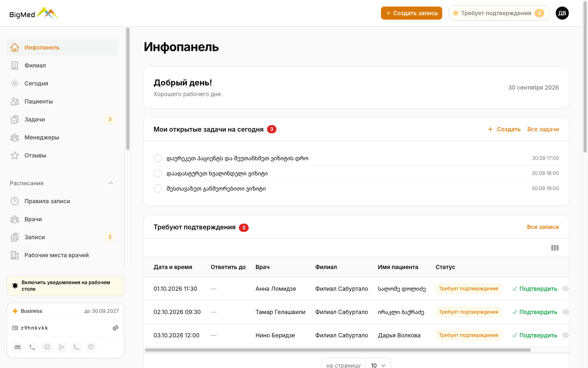The height and width of the screenshot is (368, 588).
Task: Collapse the Расписание sidebar section
Action: pos(111,183)
